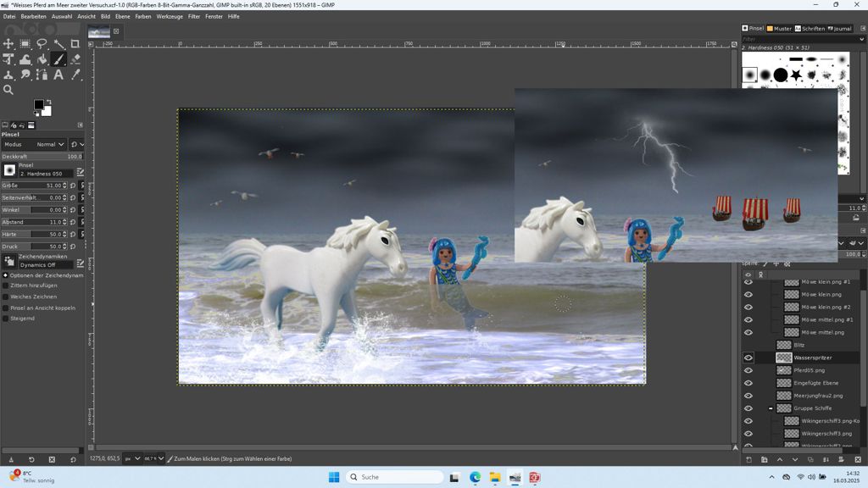
Task: Select the Paths tool
Action: pos(42,75)
